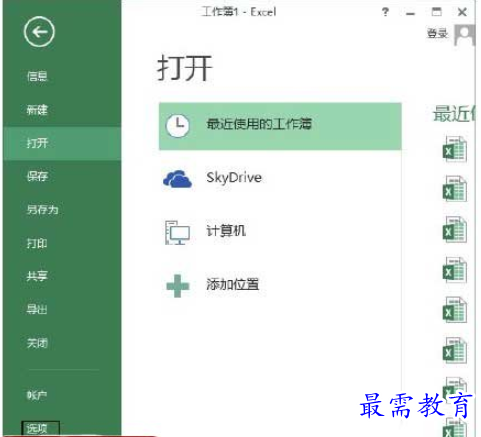Screen dimensions: 481x437
Task: Click the computer monitor icon
Action: pos(178,232)
